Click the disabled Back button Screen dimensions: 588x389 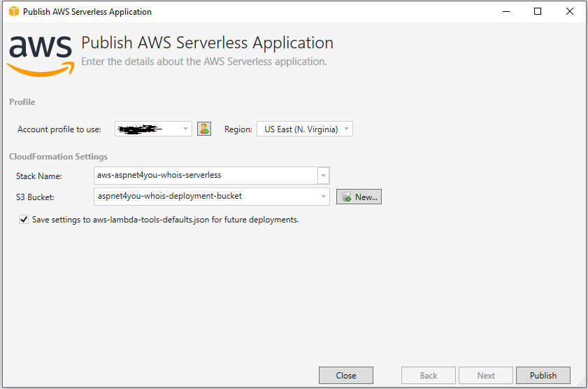pyautogui.click(x=429, y=376)
